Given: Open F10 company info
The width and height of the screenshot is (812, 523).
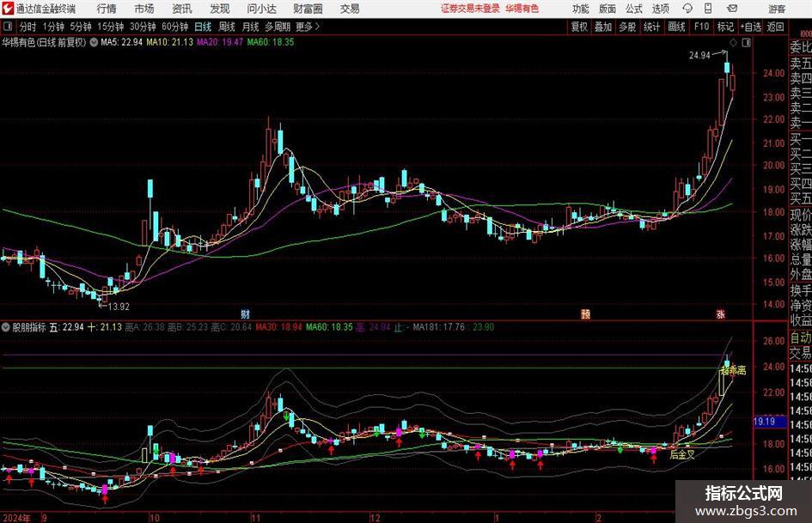Looking at the screenshot, I should pos(702,27).
